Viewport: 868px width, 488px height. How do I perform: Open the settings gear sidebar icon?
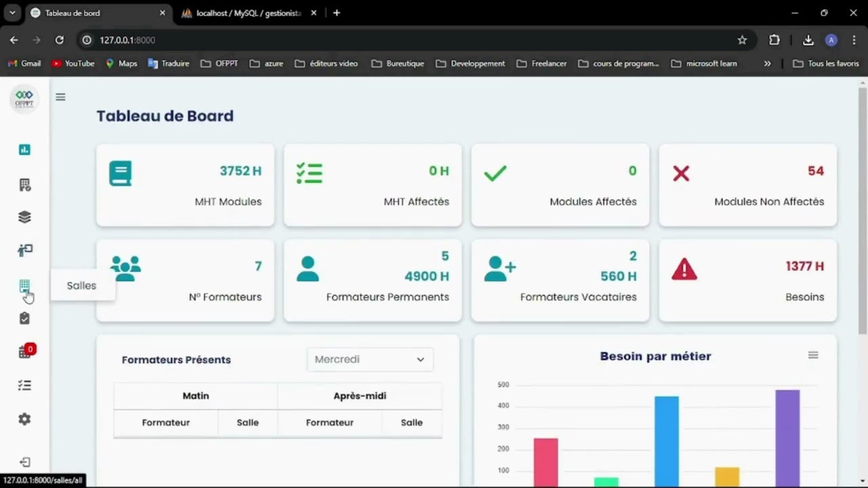(x=24, y=420)
